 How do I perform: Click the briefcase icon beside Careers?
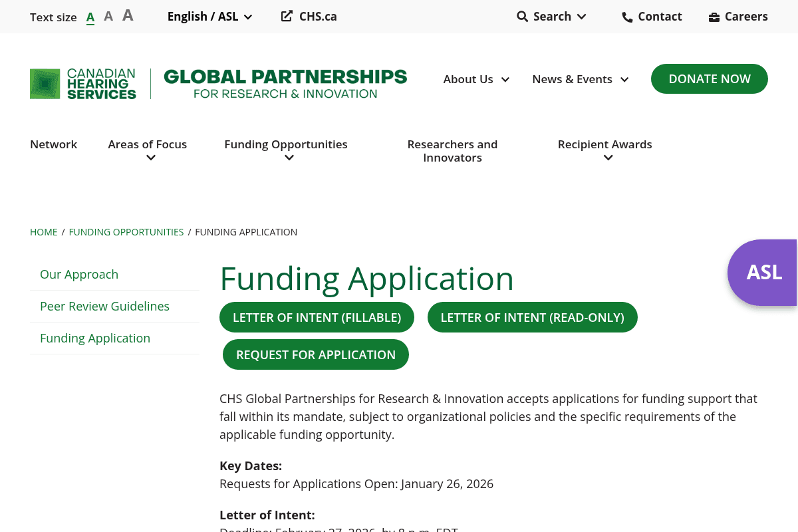714,17
